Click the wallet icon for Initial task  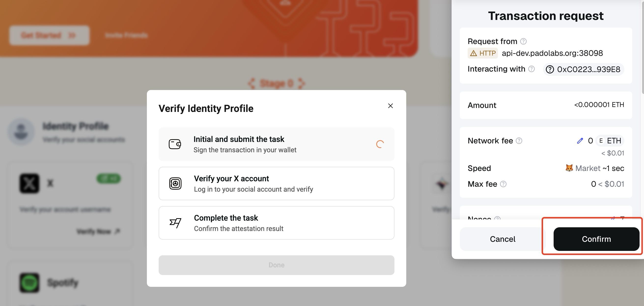point(175,144)
